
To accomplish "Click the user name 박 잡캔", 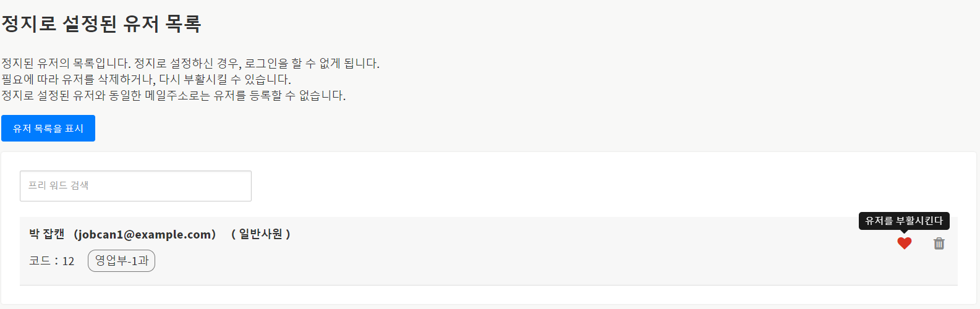I will tap(47, 234).
